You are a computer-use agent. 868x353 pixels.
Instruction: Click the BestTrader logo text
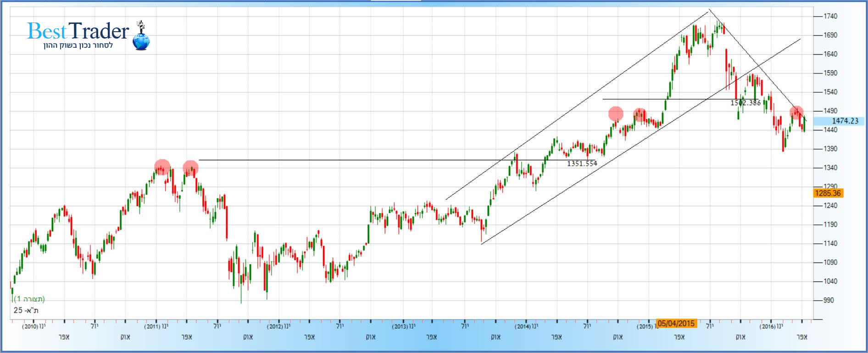[78, 31]
